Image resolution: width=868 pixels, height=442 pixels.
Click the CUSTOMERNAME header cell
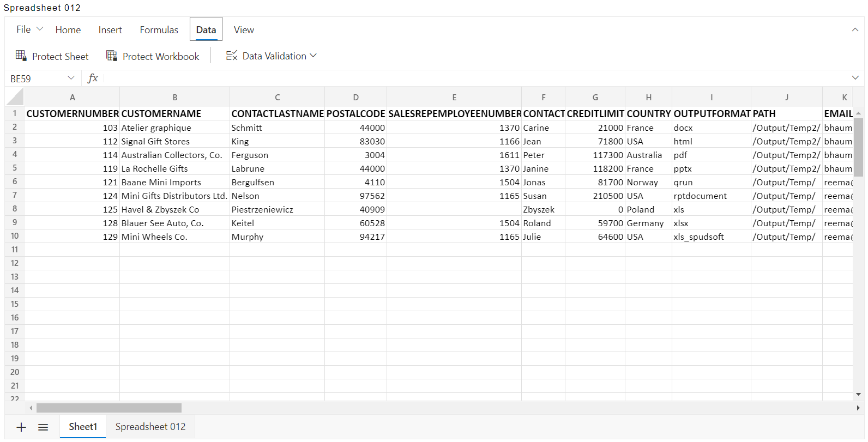click(x=174, y=113)
